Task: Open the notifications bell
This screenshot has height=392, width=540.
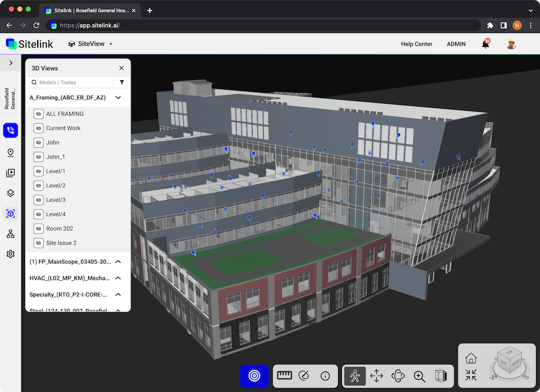Action: click(484, 44)
